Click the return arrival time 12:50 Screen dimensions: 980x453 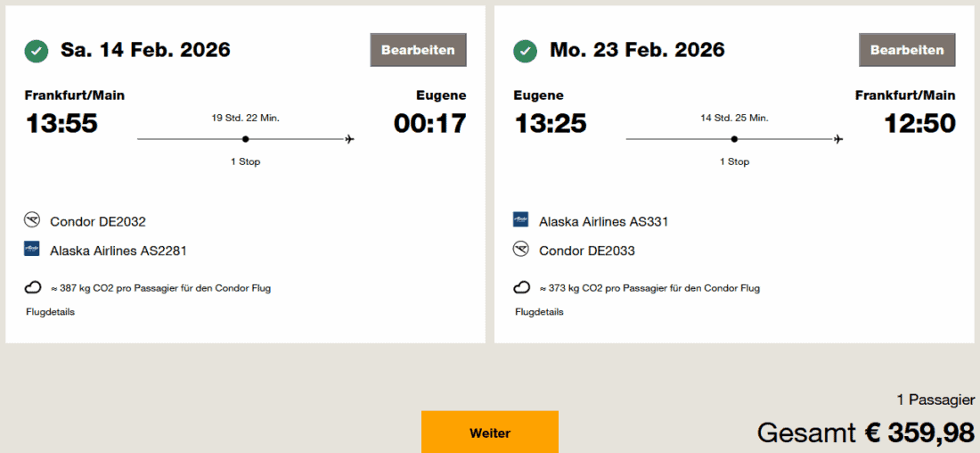coord(919,123)
